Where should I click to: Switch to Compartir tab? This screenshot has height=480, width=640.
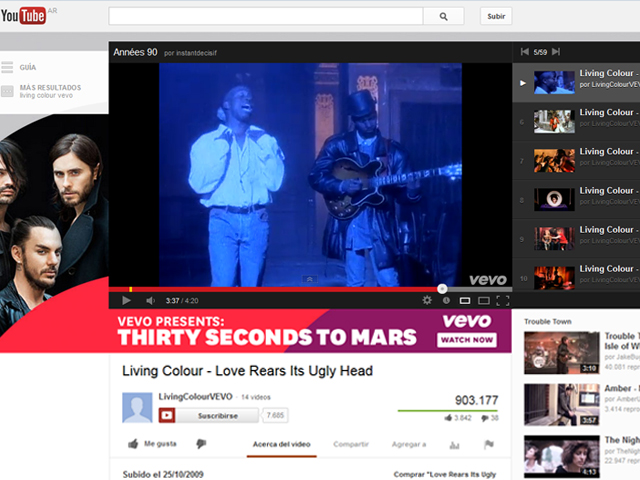351,444
